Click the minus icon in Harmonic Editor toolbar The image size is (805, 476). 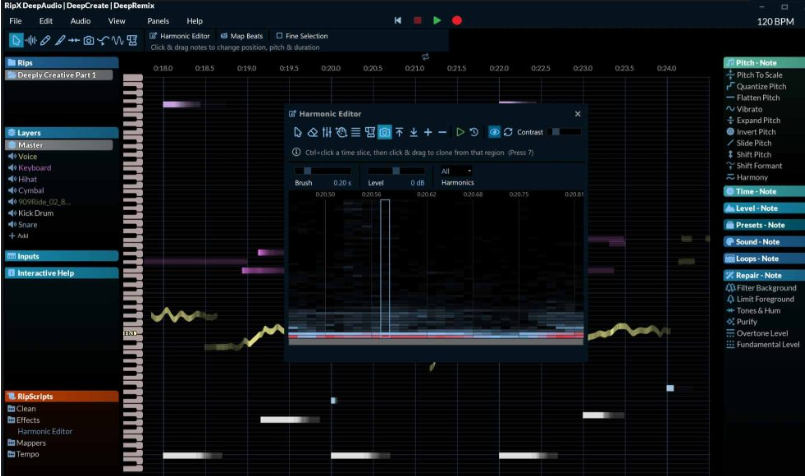(x=442, y=132)
